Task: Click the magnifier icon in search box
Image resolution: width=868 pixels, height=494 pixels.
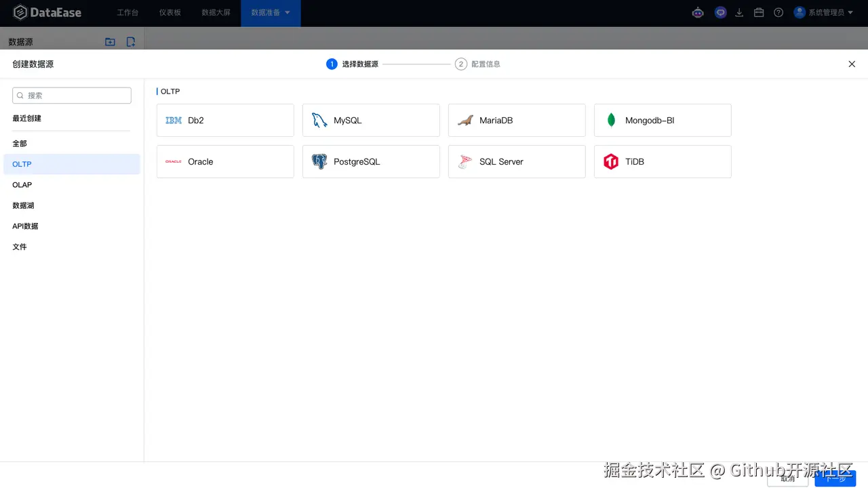Action: (x=20, y=96)
